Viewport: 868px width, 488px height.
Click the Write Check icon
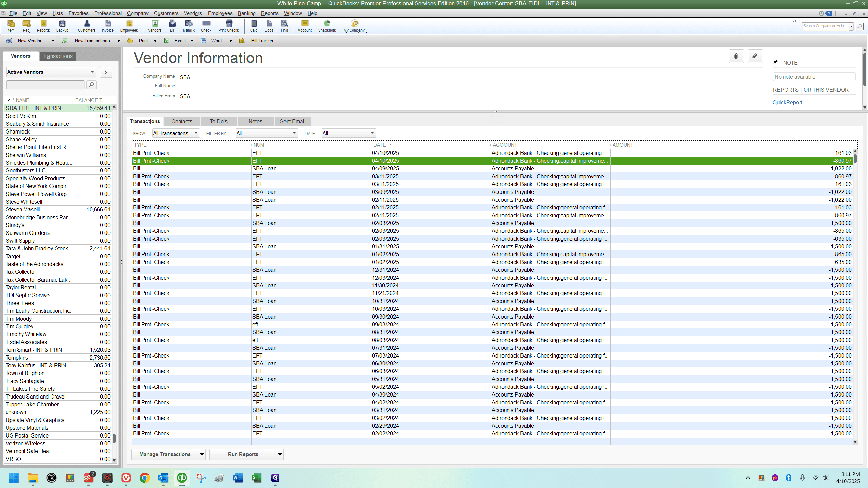pos(206,26)
